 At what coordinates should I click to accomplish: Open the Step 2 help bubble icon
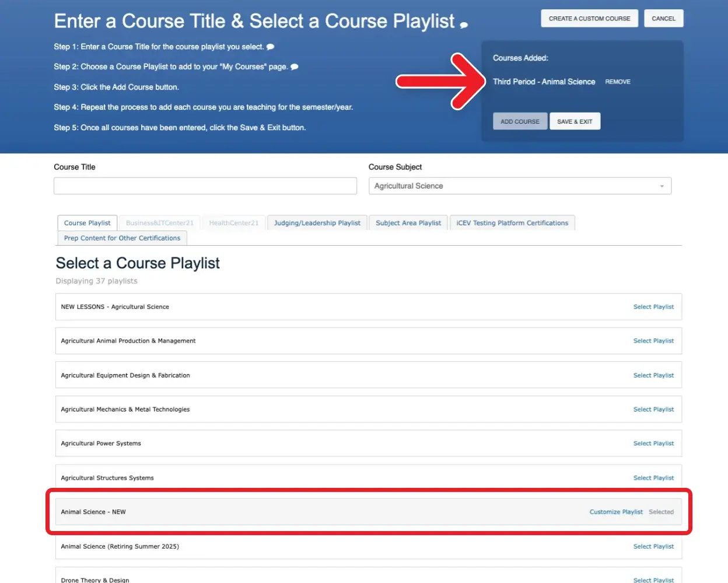coord(295,67)
